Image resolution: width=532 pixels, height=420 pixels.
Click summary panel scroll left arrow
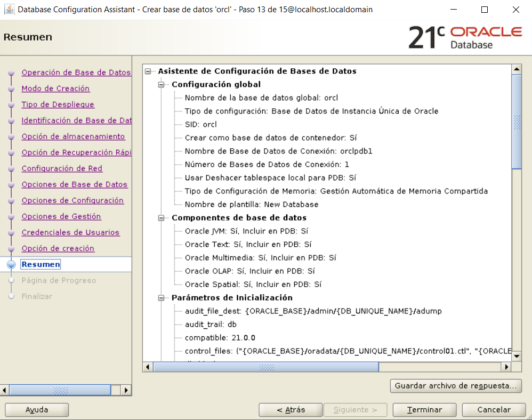coord(148,367)
